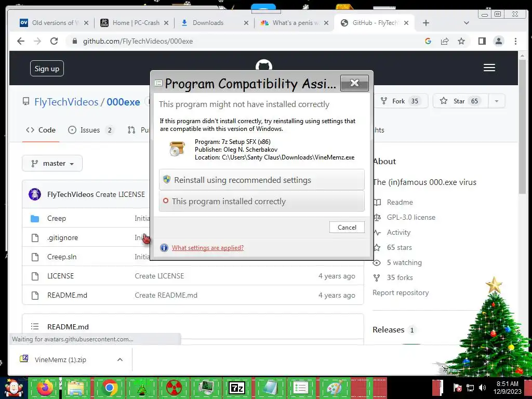
Task: Open the Readme link in About
Action: 400,202
